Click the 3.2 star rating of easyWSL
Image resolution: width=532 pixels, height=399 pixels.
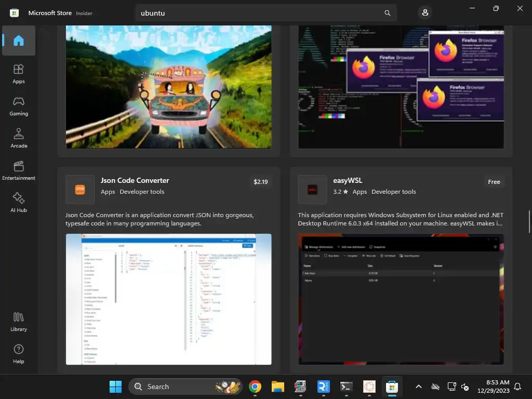341,192
